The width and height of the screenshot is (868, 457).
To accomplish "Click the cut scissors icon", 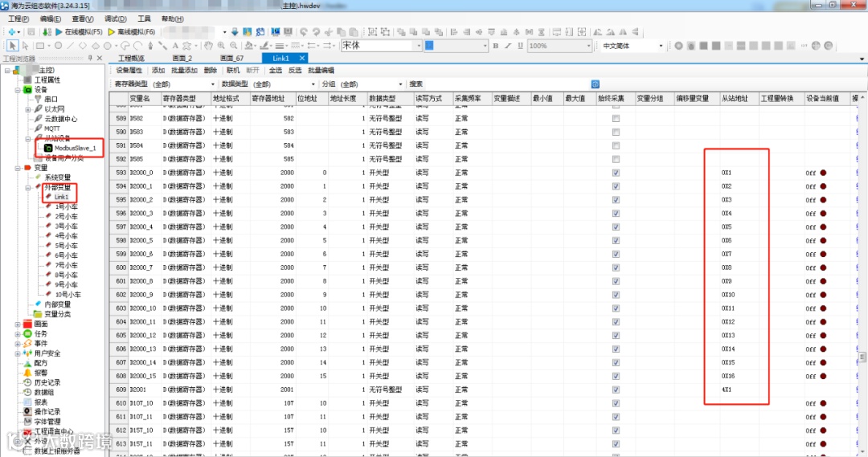I will 329,32.
